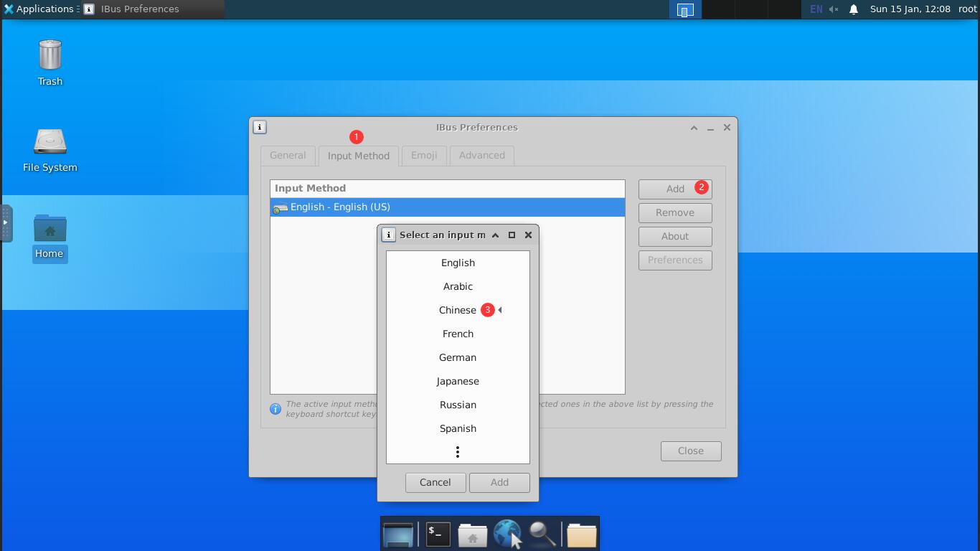
Task: Switch to the Emoji tab
Action: (x=424, y=155)
